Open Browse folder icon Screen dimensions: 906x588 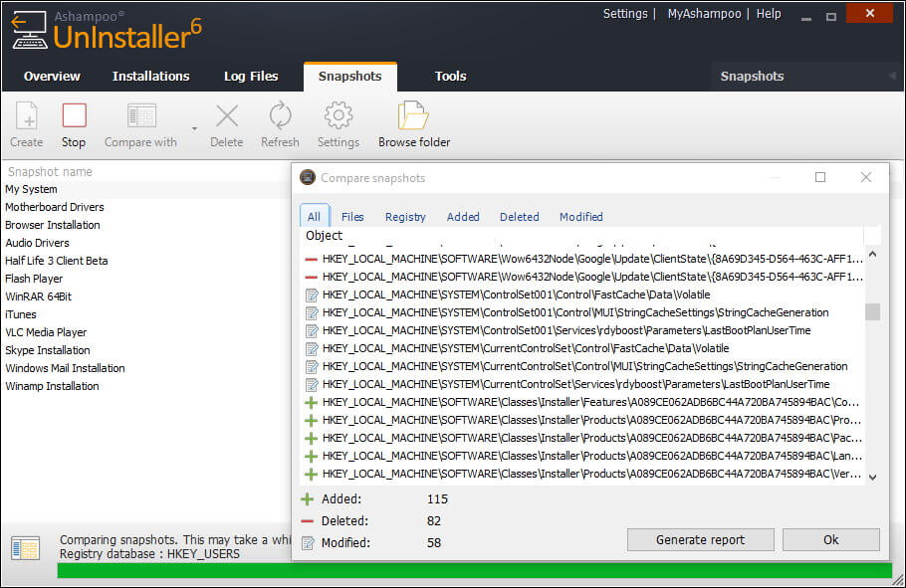tap(413, 116)
